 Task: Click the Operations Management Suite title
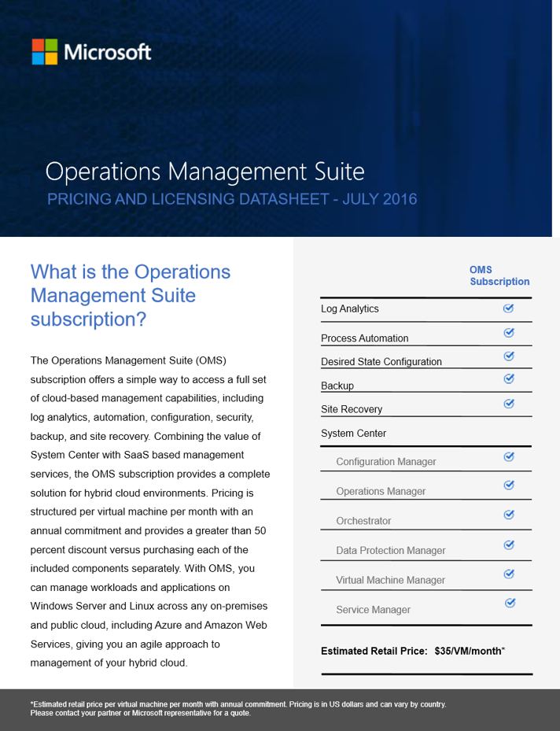205,172
